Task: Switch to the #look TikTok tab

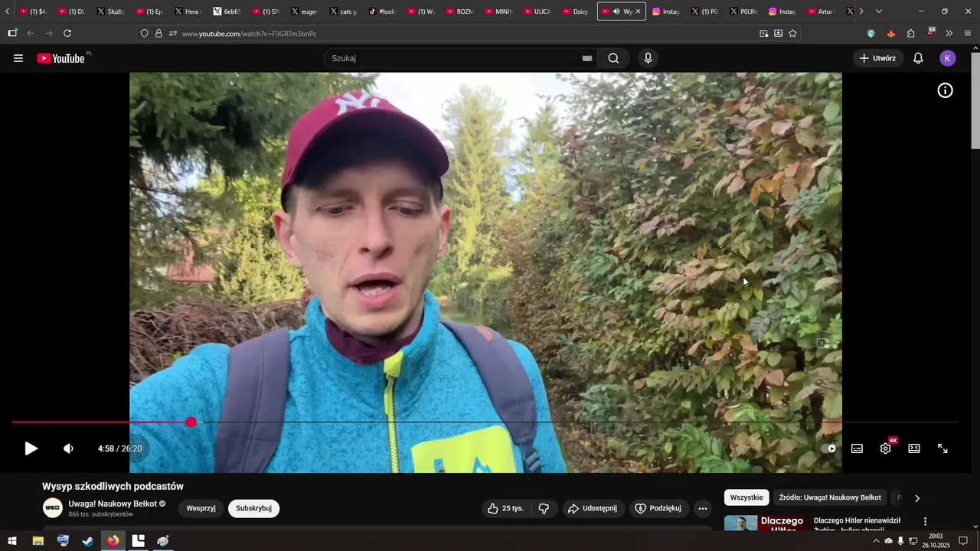Action: 383,11
